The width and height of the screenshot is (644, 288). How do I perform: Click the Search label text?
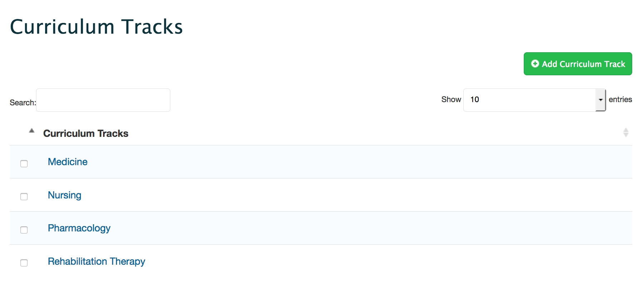coord(23,103)
